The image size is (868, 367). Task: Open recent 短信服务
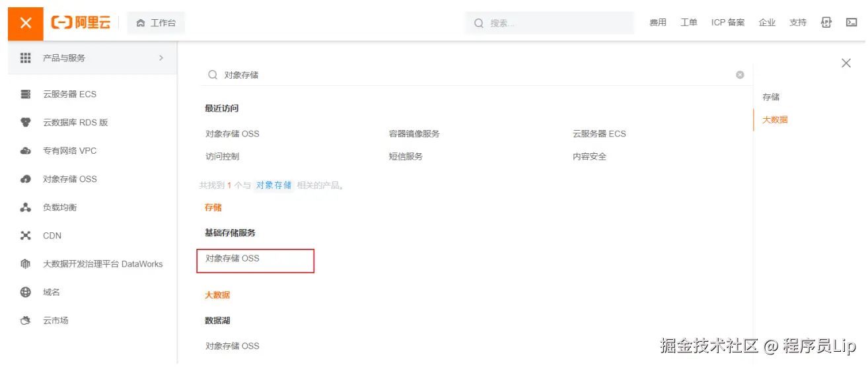(x=406, y=157)
